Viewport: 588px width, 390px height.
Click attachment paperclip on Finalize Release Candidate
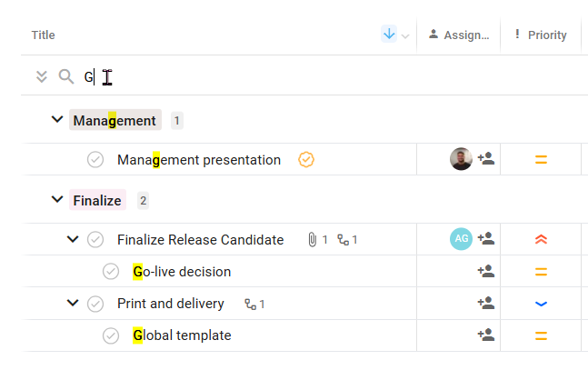tap(312, 240)
